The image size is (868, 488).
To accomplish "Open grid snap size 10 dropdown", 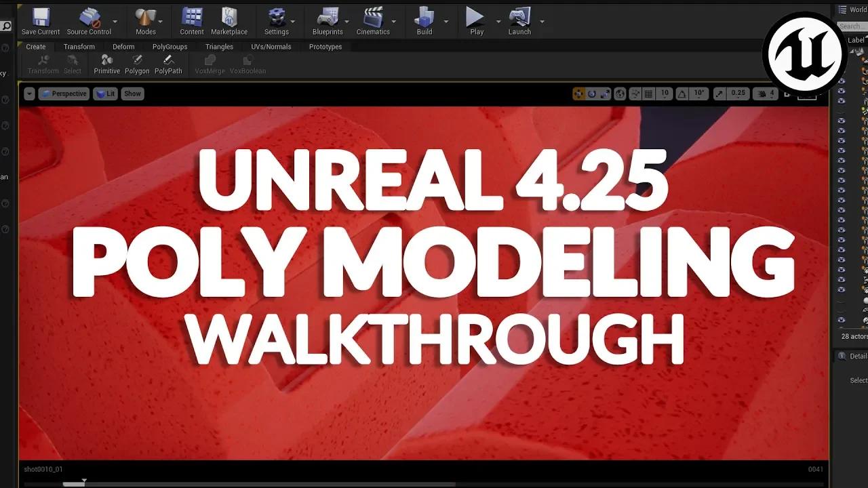I will pyautogui.click(x=665, y=94).
